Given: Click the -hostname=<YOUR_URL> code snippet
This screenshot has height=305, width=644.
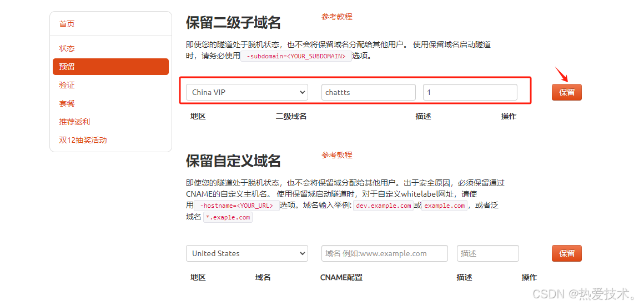Looking at the screenshot, I should pyautogui.click(x=236, y=206).
